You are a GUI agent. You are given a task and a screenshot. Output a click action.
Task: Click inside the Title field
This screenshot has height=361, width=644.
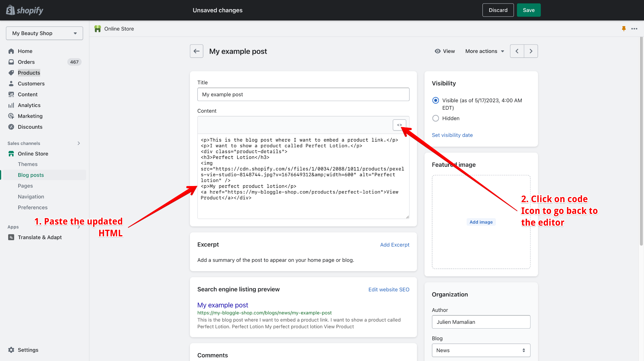303,94
